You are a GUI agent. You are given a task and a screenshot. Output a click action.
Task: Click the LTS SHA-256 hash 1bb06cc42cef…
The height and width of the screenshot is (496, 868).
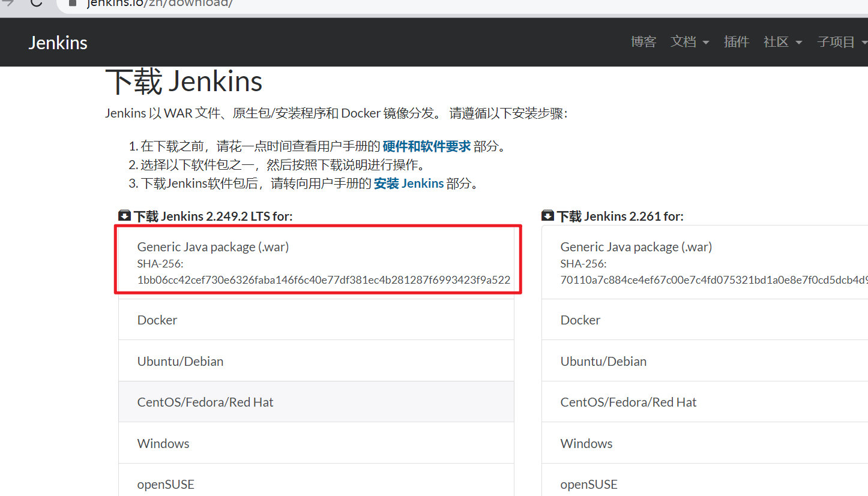[x=324, y=279]
